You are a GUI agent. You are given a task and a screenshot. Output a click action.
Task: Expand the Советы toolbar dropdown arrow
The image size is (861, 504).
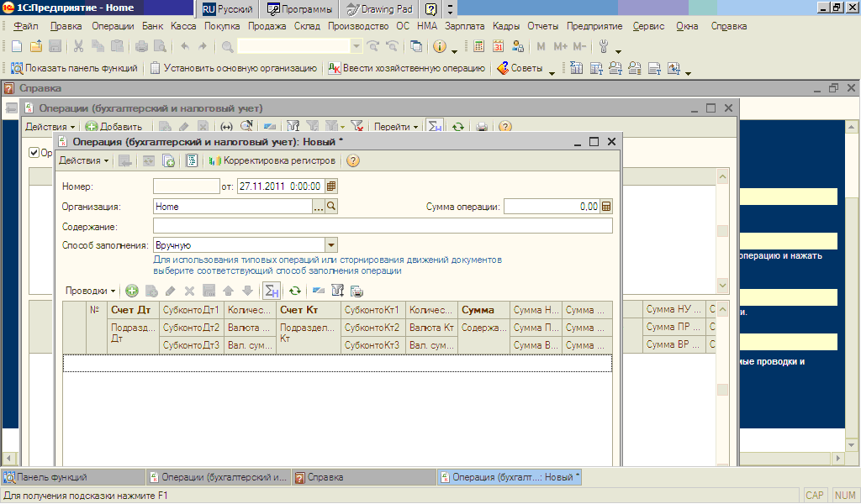point(552,71)
